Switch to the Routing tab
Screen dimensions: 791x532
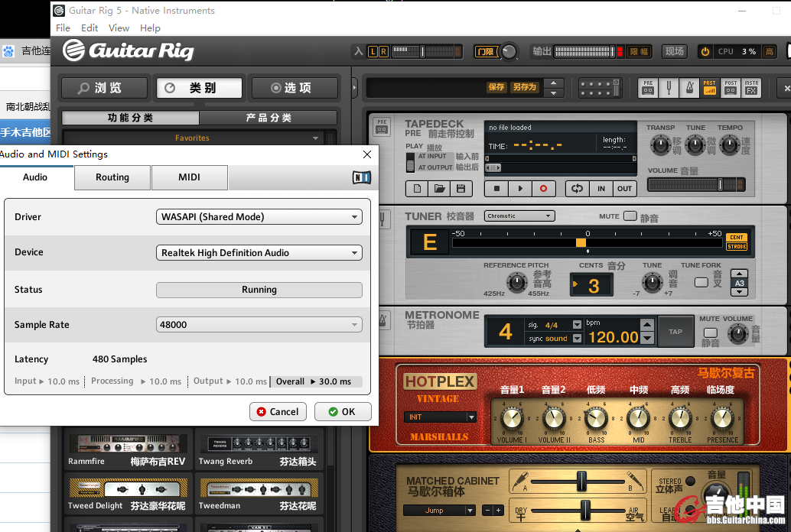(112, 177)
